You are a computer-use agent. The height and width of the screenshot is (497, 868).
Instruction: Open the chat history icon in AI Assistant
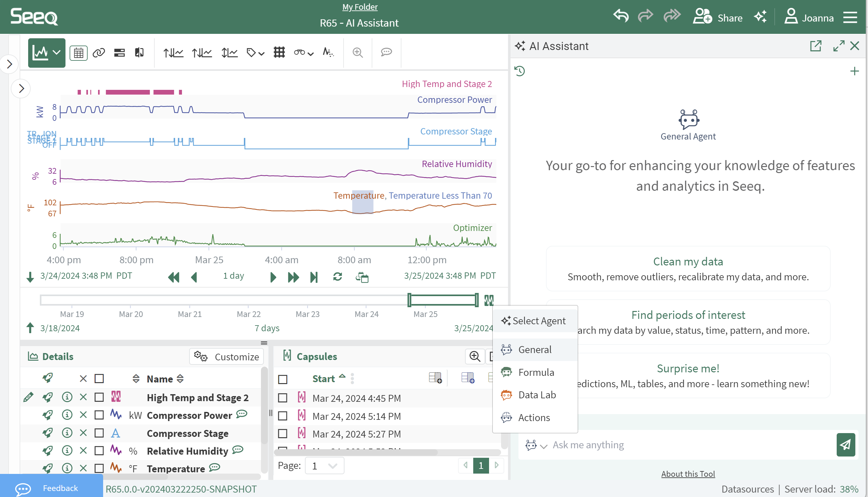click(519, 71)
